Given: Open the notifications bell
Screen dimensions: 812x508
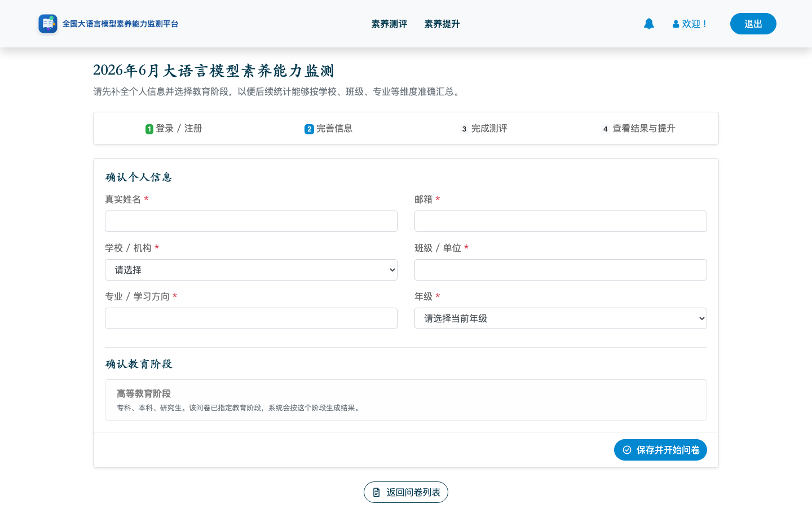Looking at the screenshot, I should click(649, 24).
